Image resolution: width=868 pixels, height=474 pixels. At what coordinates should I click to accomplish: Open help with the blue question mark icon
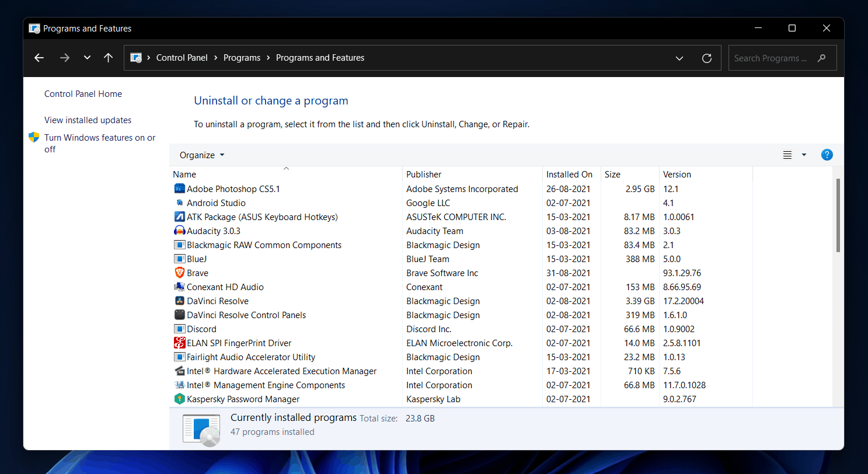pyautogui.click(x=827, y=155)
